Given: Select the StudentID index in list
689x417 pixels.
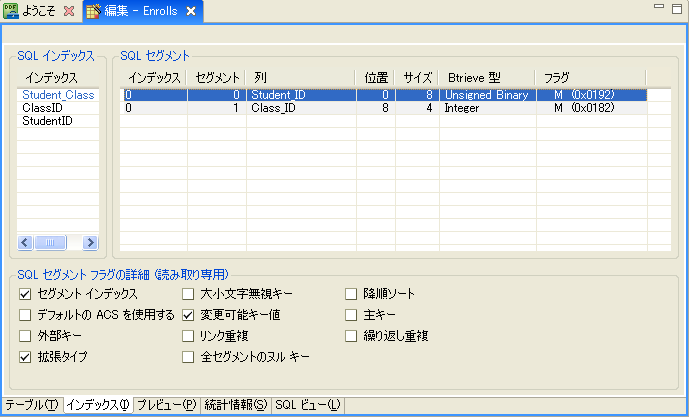Looking at the screenshot, I should click(48, 120).
